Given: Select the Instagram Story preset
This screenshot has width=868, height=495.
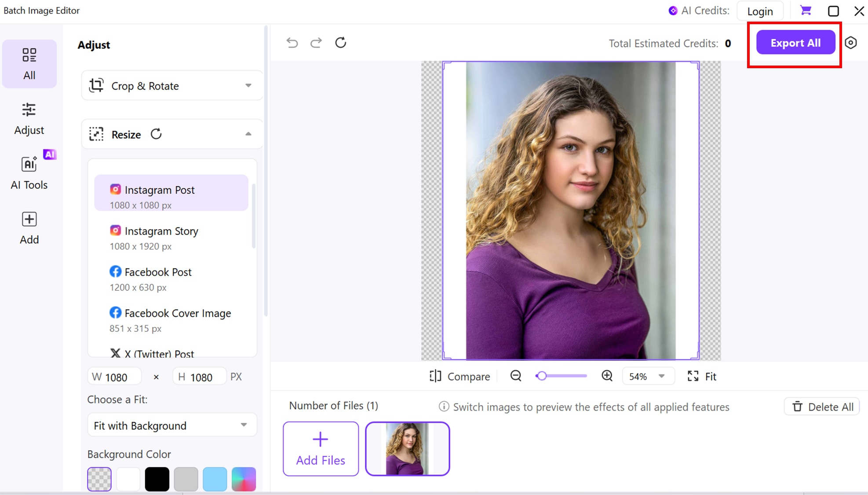Looking at the screenshot, I should pyautogui.click(x=161, y=238).
